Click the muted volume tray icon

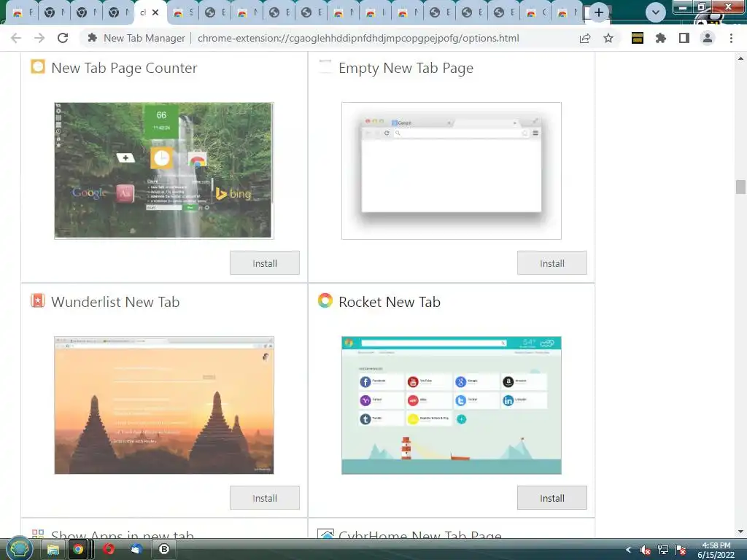point(646,550)
